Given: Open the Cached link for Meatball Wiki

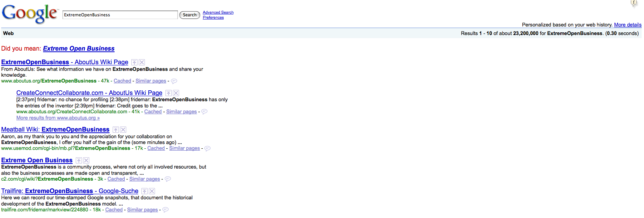Looking at the screenshot, I should point(156,148).
